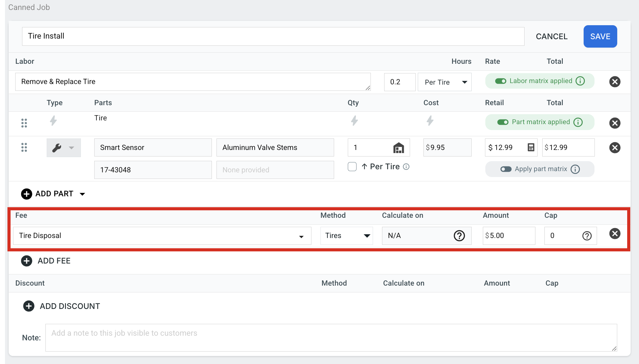Image resolution: width=639 pixels, height=364 pixels.
Task: Click the None provided field
Action: pyautogui.click(x=275, y=170)
